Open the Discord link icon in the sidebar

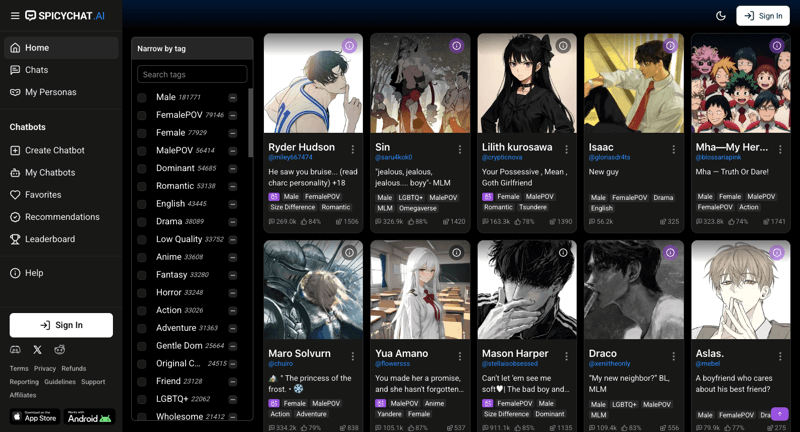point(15,350)
